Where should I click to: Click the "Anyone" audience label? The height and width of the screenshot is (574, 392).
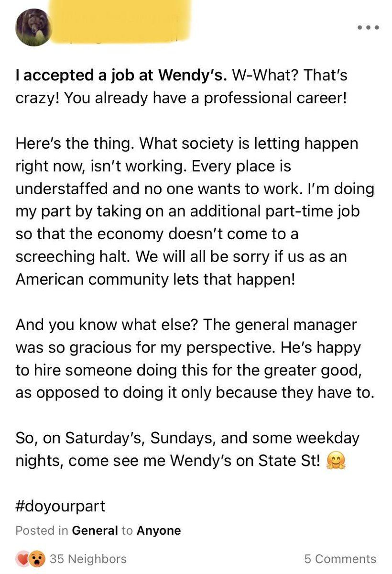point(159,530)
